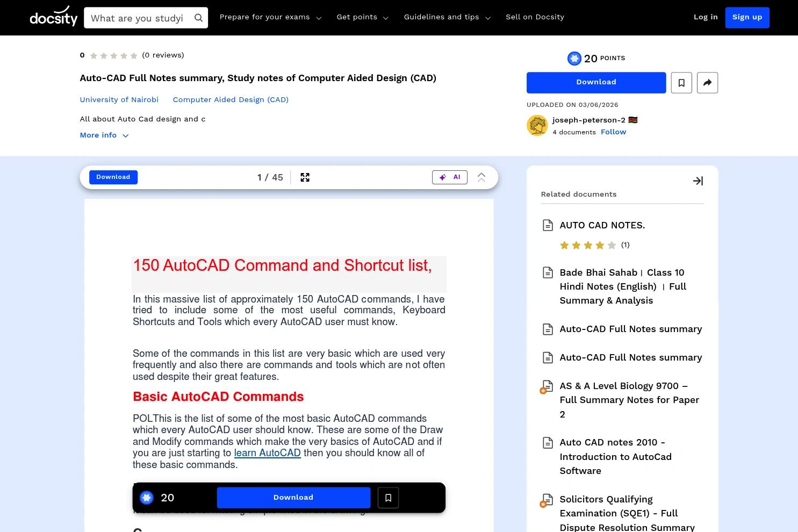Image resolution: width=798 pixels, height=532 pixels.
Task: Click the (0 reviews) text
Action: tap(163, 55)
